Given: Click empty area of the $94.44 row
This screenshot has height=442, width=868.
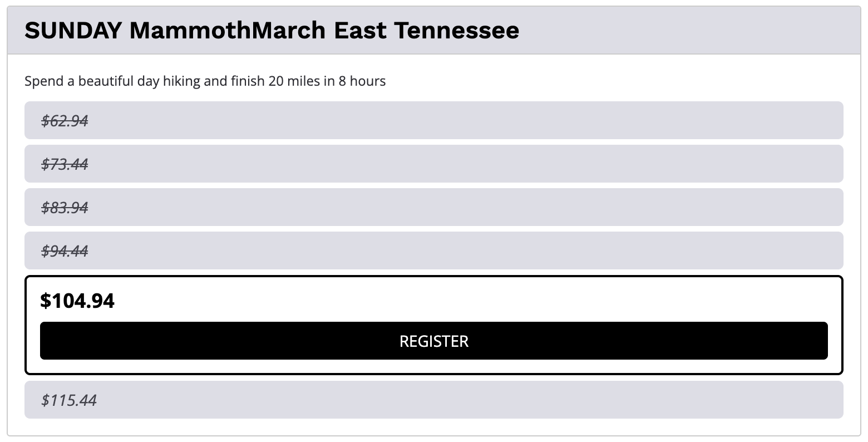Looking at the screenshot, I should 445,251.
